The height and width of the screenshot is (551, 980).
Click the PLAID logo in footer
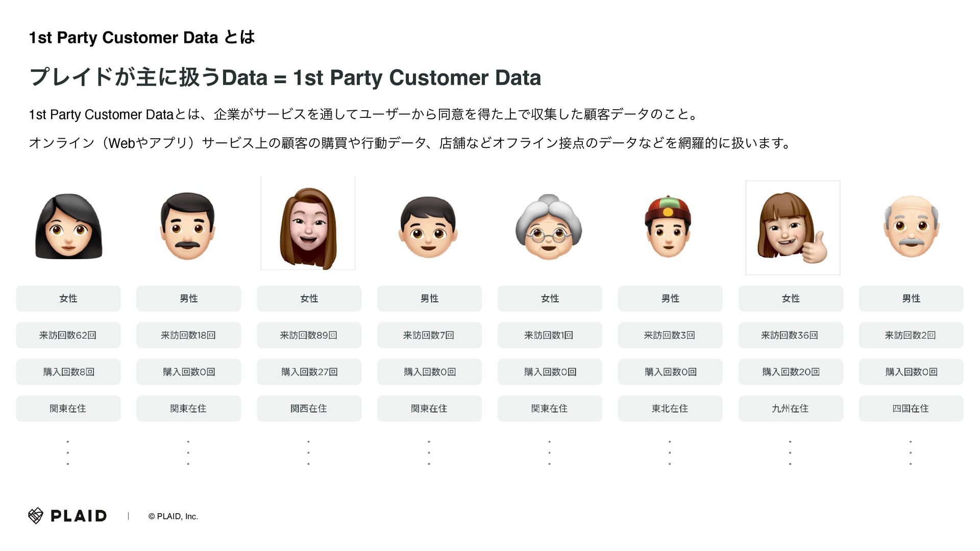coord(67,516)
